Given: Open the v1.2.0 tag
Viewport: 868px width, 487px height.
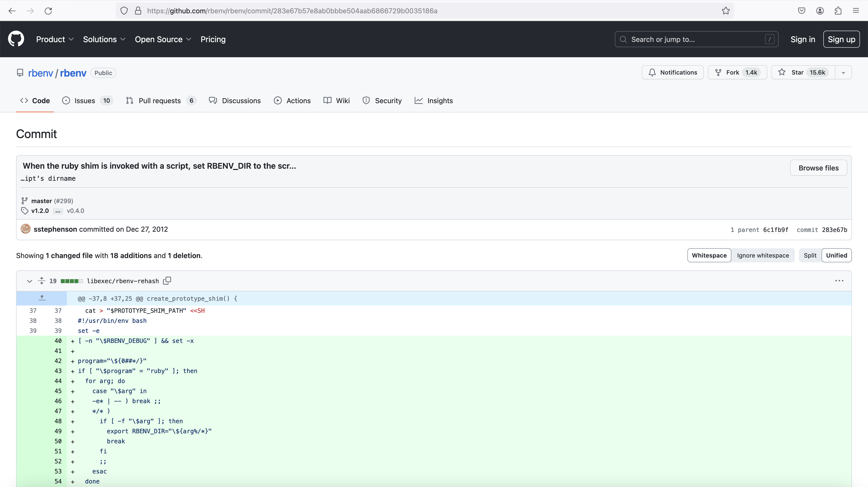Looking at the screenshot, I should click(40, 211).
